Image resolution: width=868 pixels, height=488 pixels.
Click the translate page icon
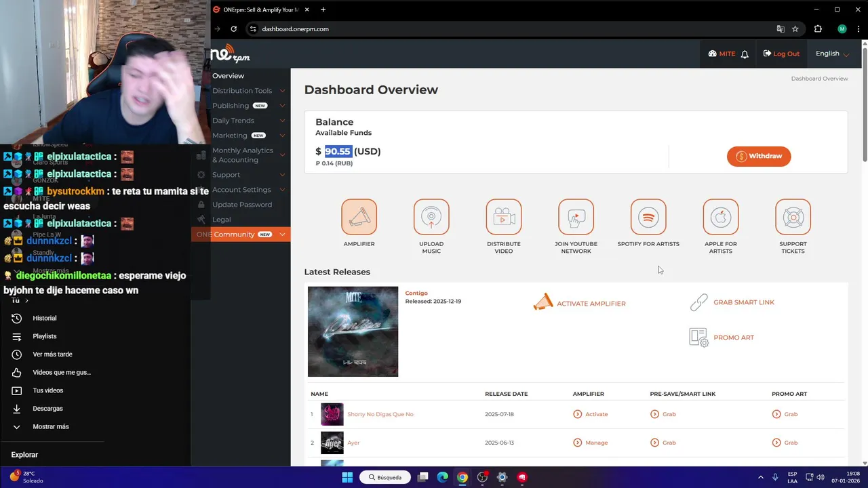781,29
